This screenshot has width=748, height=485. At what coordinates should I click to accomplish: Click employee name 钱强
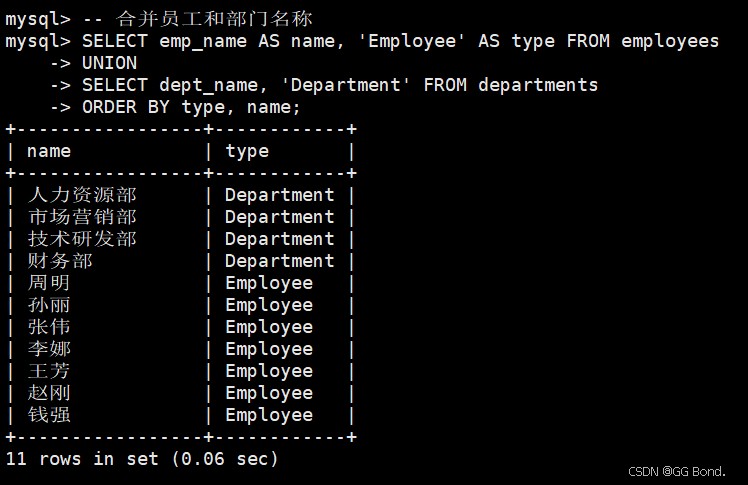[49, 415]
